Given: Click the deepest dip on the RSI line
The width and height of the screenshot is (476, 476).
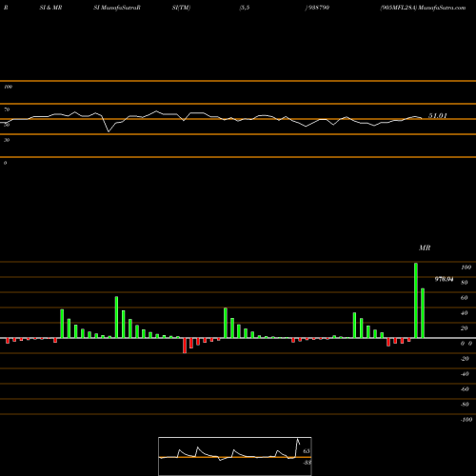Looking at the screenshot, I should click(x=109, y=131).
